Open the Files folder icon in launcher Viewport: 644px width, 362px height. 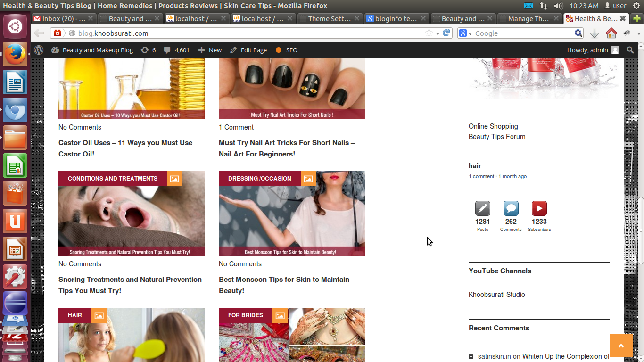pos(15,138)
